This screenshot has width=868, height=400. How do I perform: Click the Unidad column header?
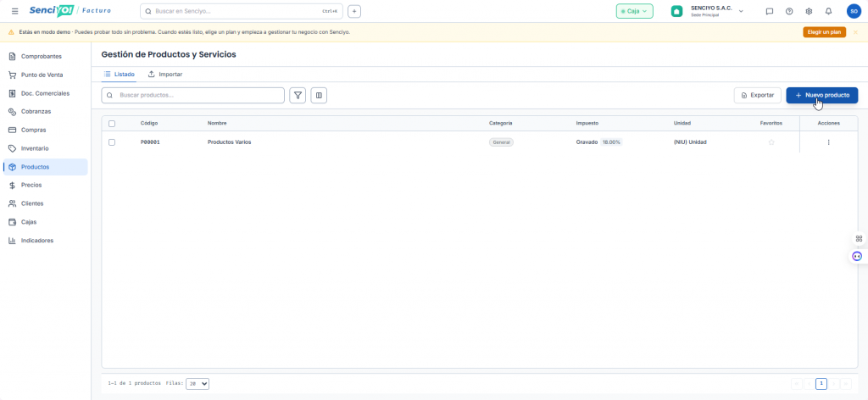[x=682, y=124]
